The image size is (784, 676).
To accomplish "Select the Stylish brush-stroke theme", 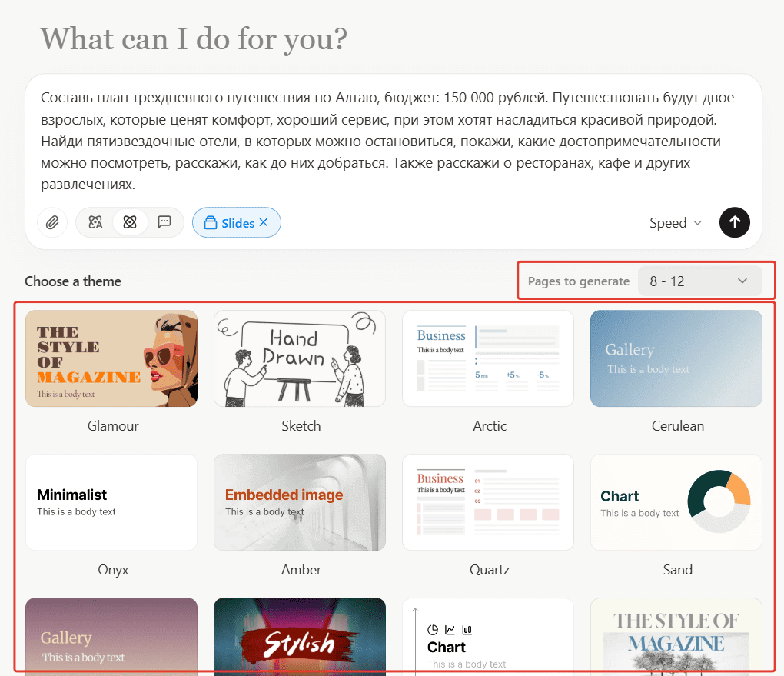I will coord(300,636).
